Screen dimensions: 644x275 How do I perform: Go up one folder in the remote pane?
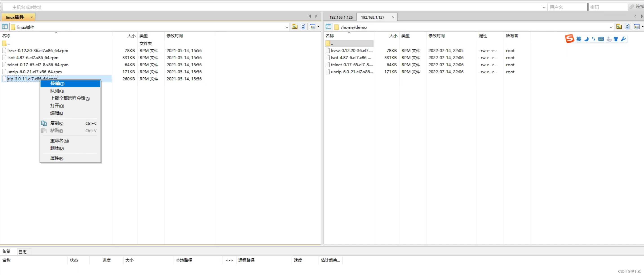pos(619,26)
